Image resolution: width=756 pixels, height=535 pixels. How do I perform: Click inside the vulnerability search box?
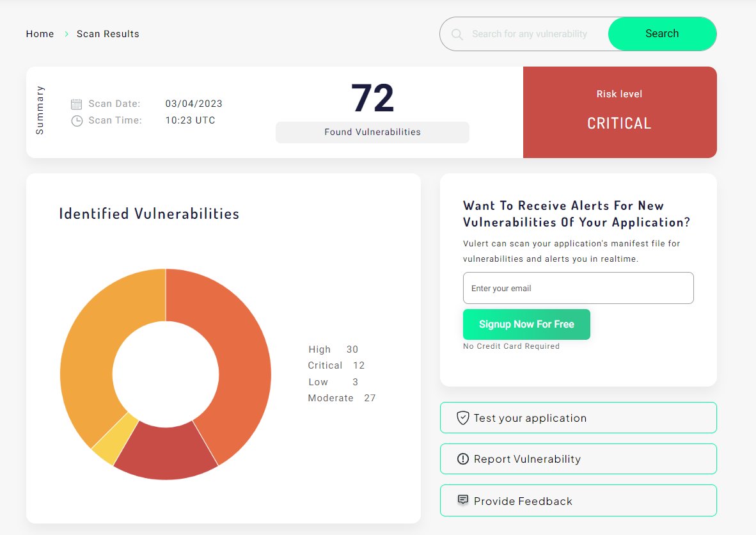click(x=531, y=33)
